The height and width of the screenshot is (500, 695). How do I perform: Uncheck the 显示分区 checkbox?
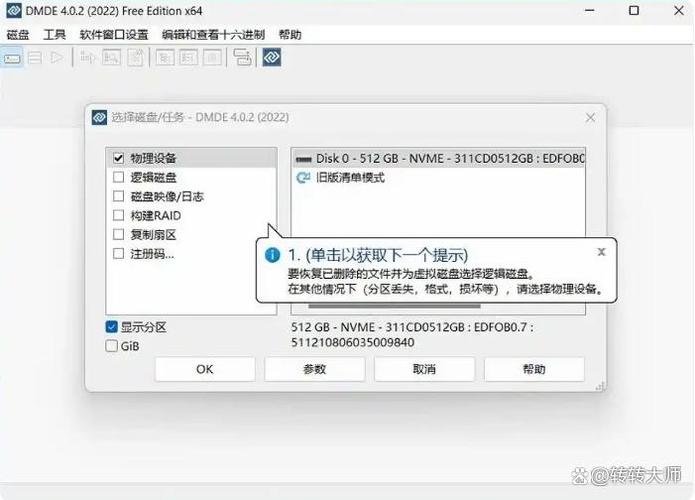click(112, 327)
